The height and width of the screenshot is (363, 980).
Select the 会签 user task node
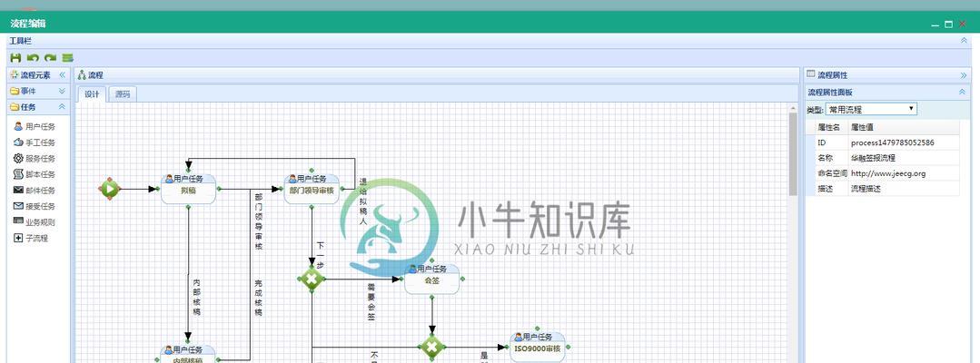click(x=432, y=279)
